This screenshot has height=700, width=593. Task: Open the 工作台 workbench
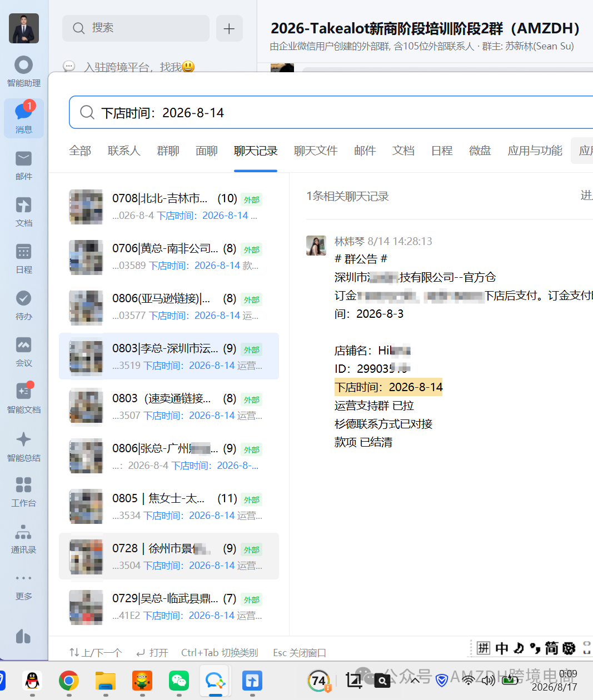tap(23, 492)
